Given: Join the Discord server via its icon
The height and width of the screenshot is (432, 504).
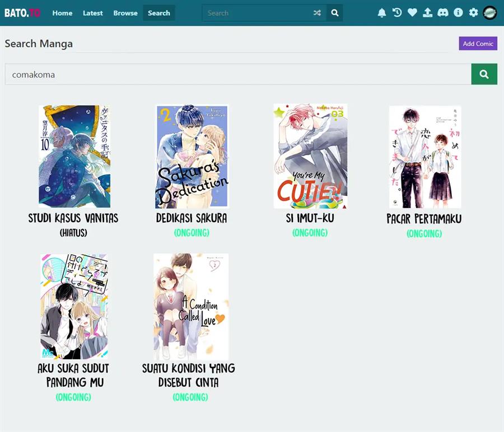Looking at the screenshot, I should (x=443, y=12).
